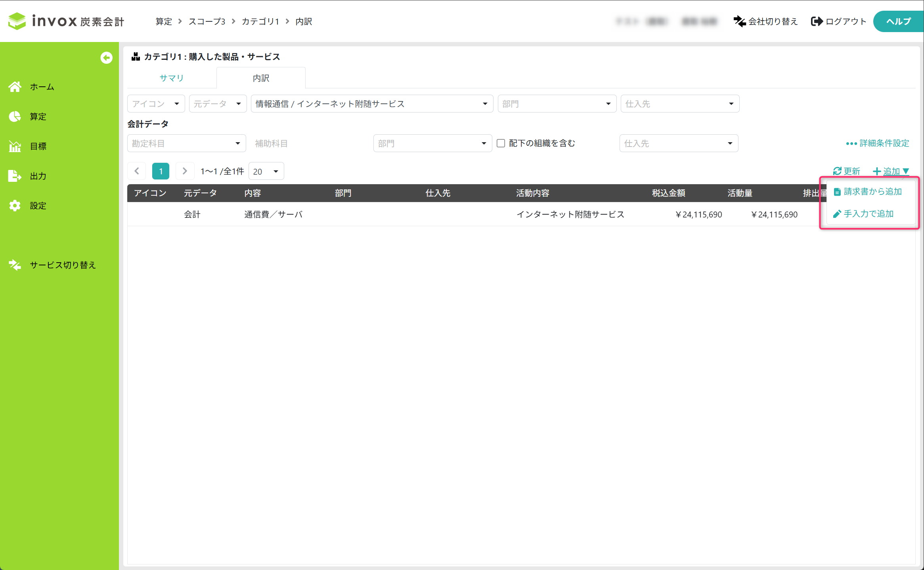
Task: Switch to the サマリ tab
Action: pyautogui.click(x=172, y=78)
